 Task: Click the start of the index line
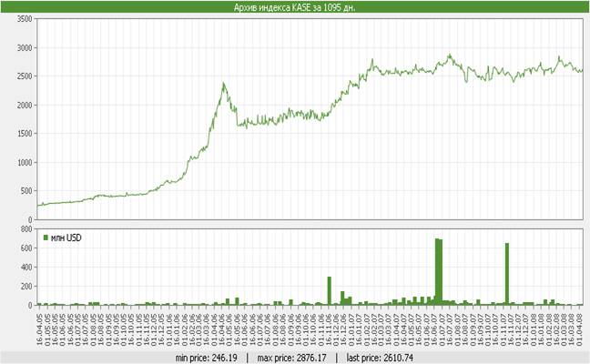tap(37, 205)
